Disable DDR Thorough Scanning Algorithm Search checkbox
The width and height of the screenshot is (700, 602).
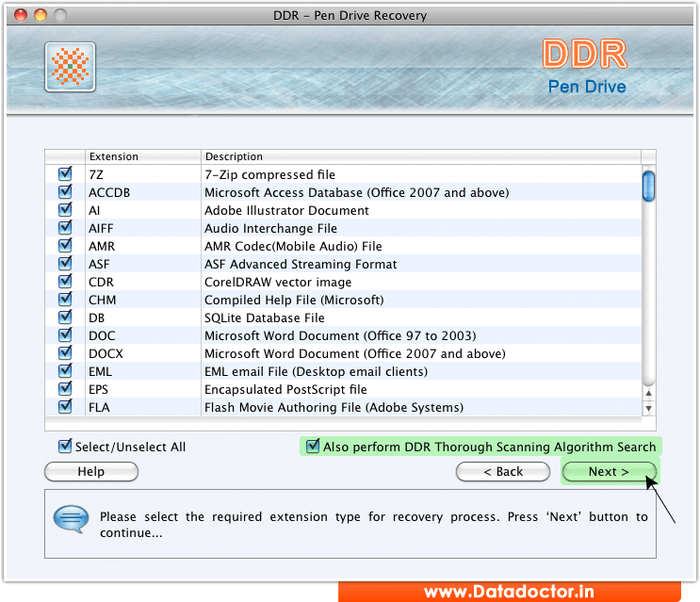[313, 446]
